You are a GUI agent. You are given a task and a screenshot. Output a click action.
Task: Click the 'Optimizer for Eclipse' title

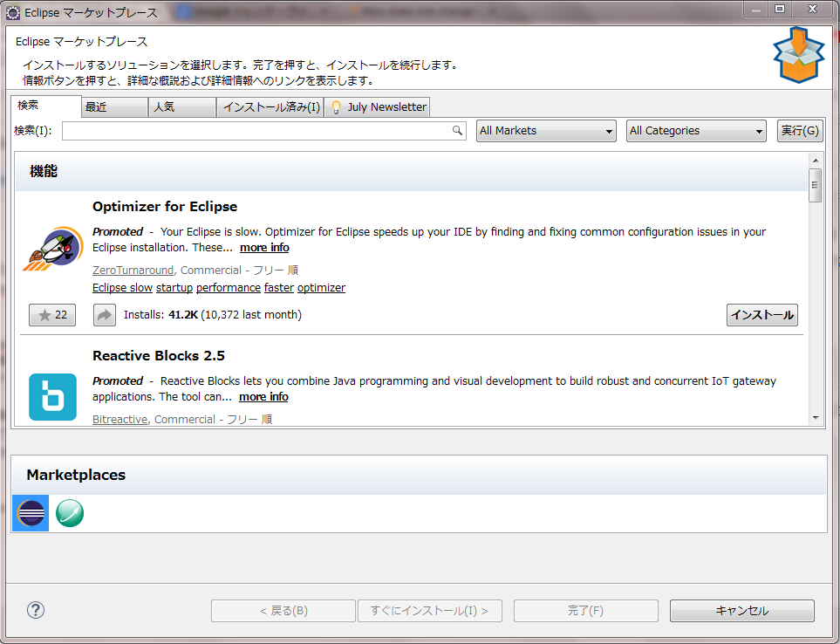coord(165,207)
